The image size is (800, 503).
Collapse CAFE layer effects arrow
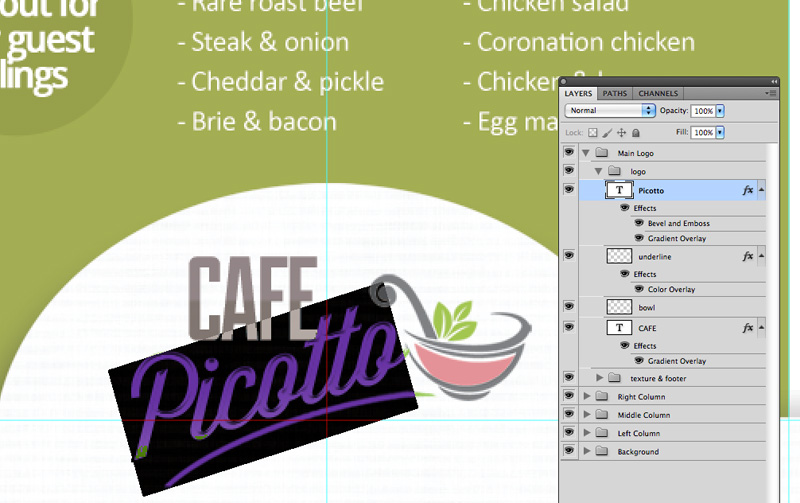(761, 327)
